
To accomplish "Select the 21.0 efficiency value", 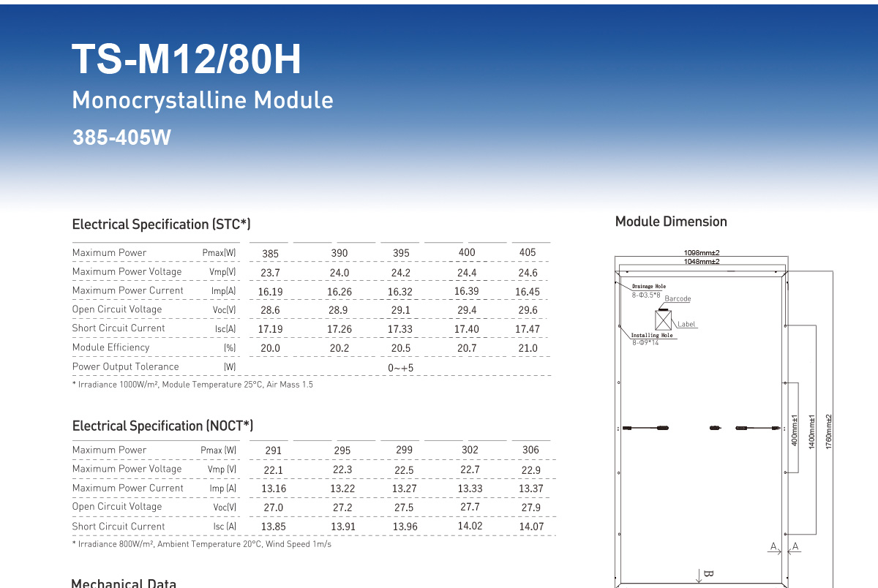I will coord(528,348).
